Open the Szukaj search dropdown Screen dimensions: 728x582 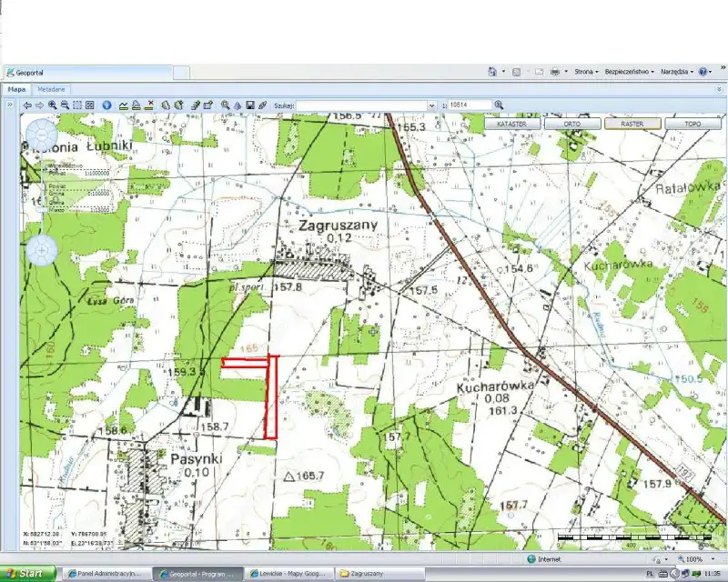tap(431, 105)
